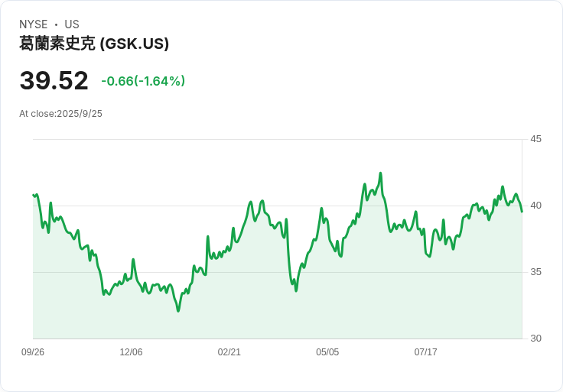Click the chart's lowest trough near 32
The width and height of the screenshot is (563, 392).
tap(178, 311)
